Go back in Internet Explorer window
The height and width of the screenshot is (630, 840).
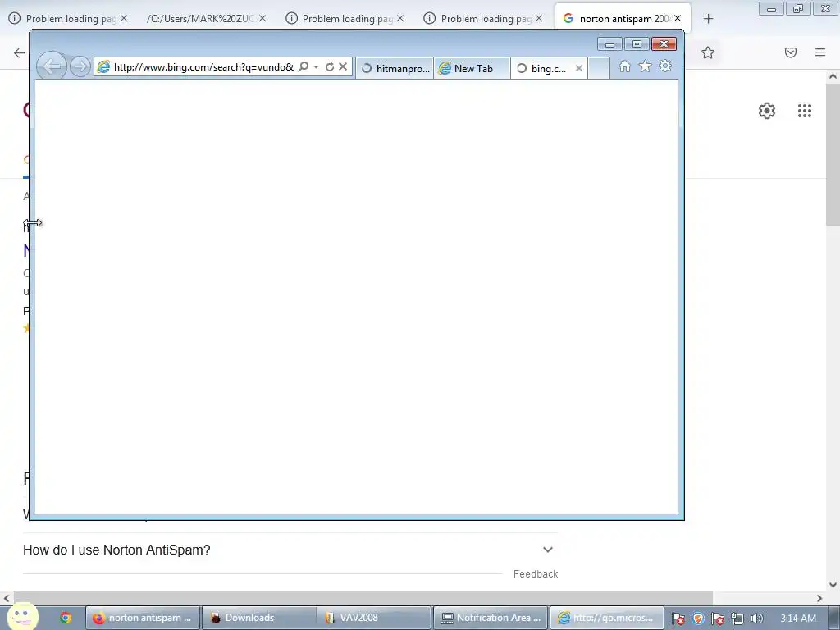point(52,66)
